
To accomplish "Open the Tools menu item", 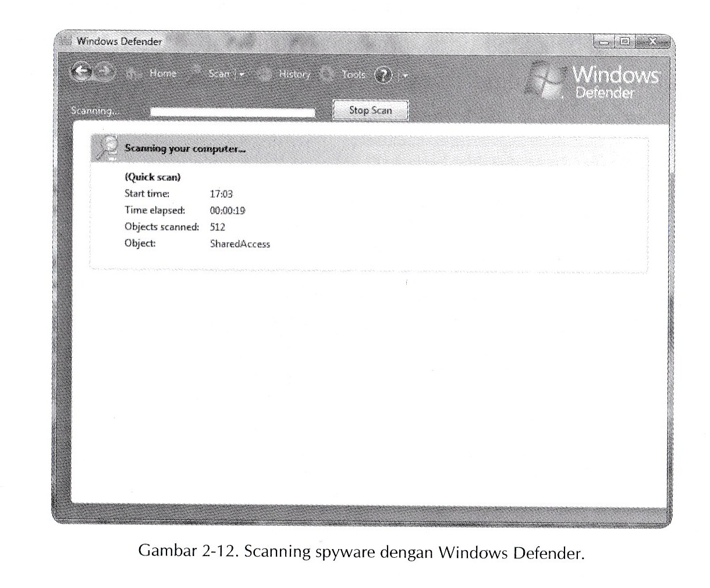I will (x=355, y=74).
